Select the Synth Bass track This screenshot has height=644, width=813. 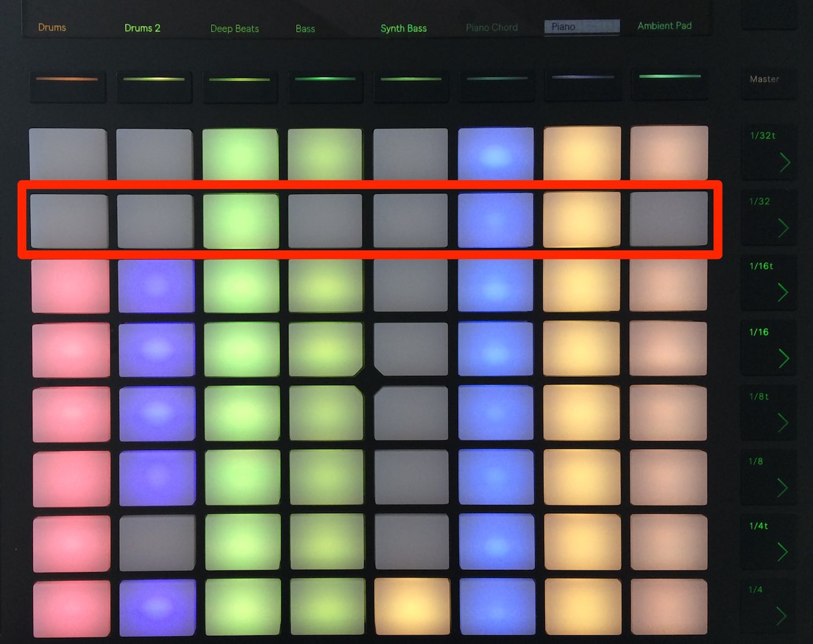coord(404,28)
